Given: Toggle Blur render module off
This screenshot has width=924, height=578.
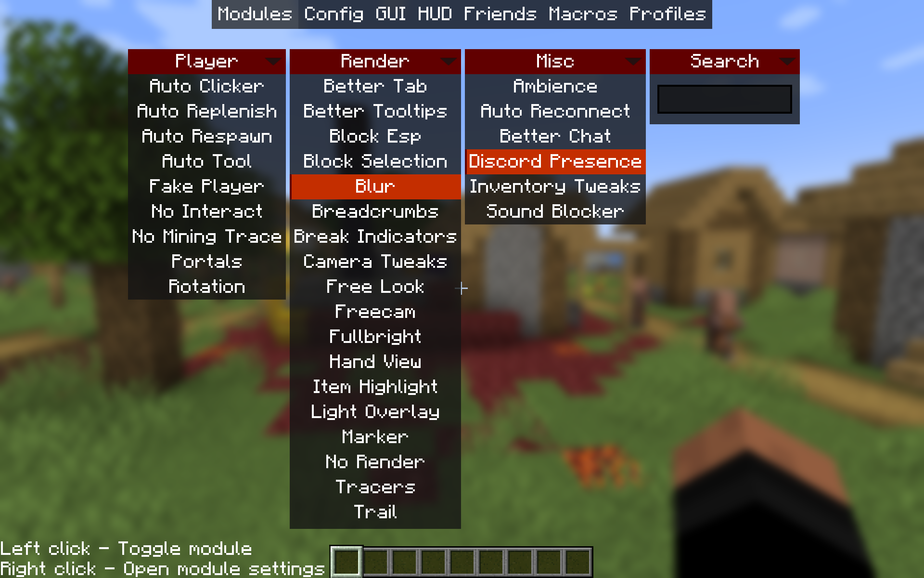Looking at the screenshot, I should point(375,186).
